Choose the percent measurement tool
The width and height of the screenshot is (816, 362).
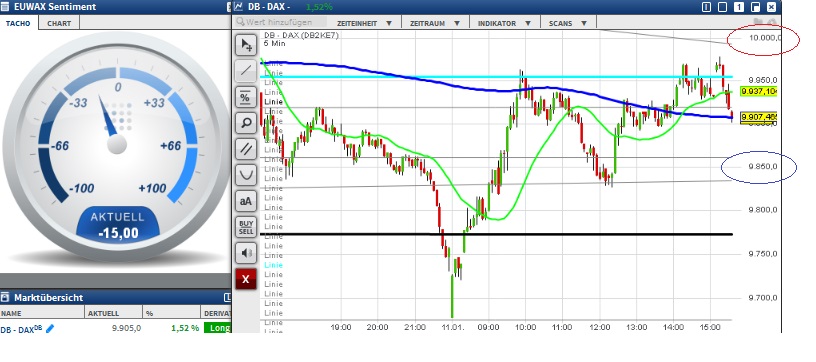[x=246, y=97]
